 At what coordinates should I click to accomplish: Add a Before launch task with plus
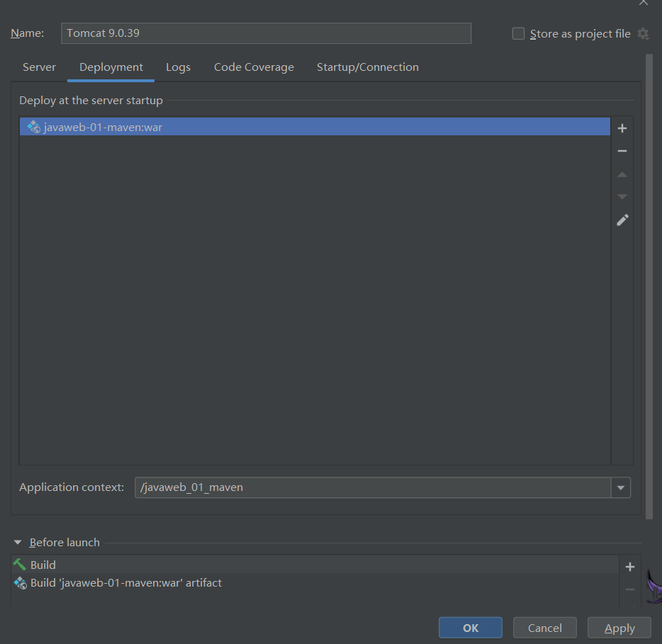pyautogui.click(x=630, y=567)
